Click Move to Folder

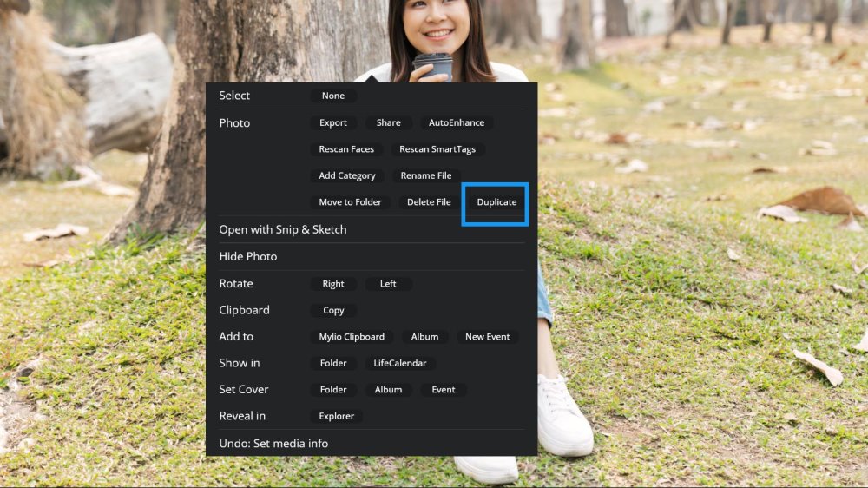tap(350, 202)
